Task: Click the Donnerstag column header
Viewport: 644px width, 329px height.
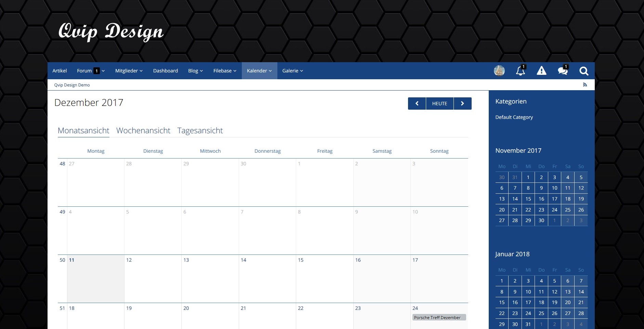Action: pos(267,151)
